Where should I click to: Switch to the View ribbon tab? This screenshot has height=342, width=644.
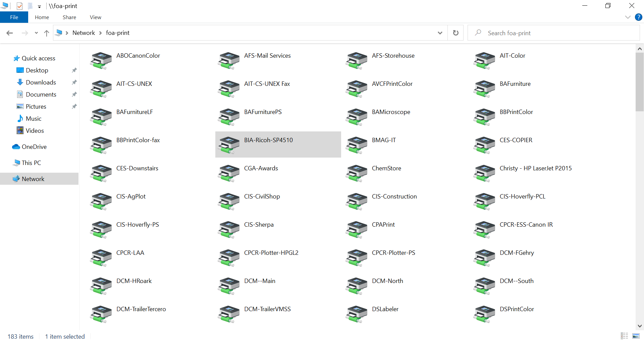95,17
